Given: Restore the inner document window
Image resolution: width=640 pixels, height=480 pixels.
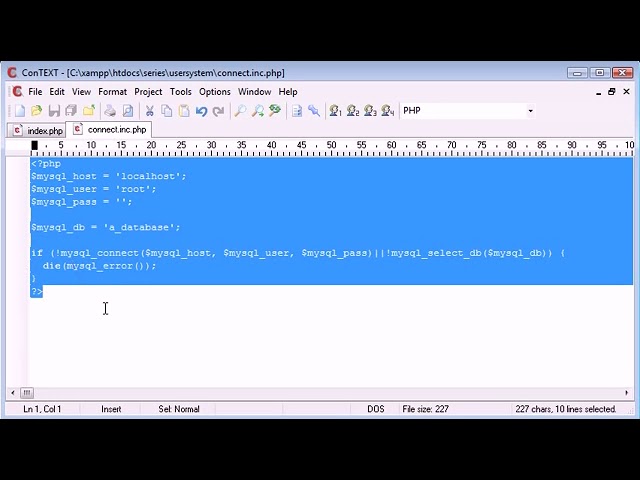Looking at the screenshot, I should click(x=611, y=92).
